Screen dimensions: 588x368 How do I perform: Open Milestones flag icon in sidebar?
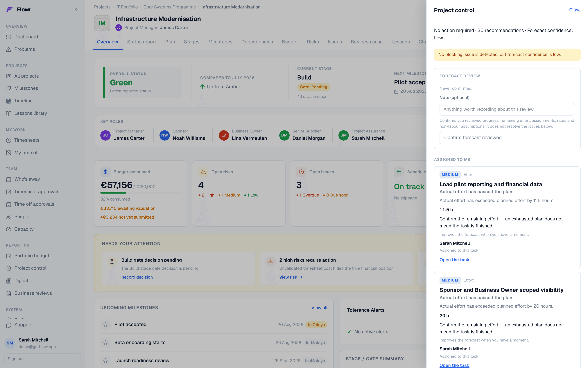tap(9, 88)
